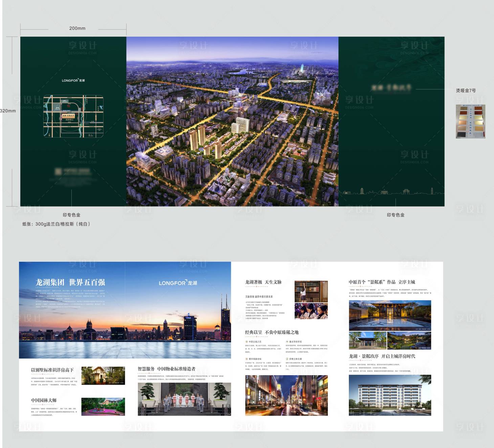Select the heading 龙湖·景粼玖序 开启主城洋房时代
The image size is (494, 448).
click(382, 356)
